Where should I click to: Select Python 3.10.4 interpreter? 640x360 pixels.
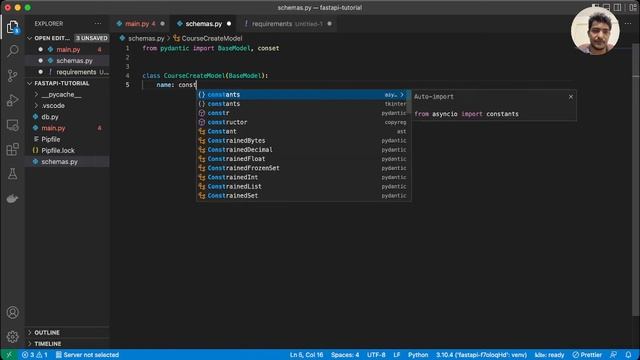[481, 355]
